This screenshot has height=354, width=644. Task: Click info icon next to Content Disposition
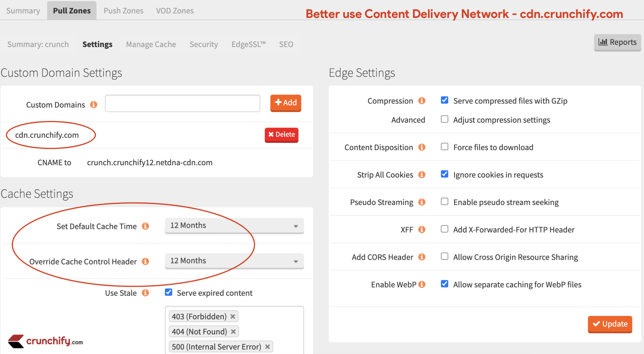422,147
